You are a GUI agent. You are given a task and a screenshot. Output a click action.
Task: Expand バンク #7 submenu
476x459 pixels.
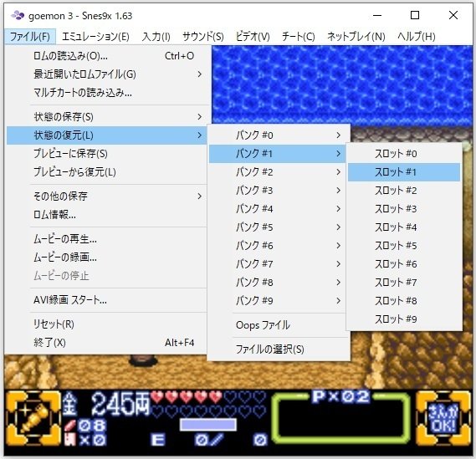tap(277, 264)
